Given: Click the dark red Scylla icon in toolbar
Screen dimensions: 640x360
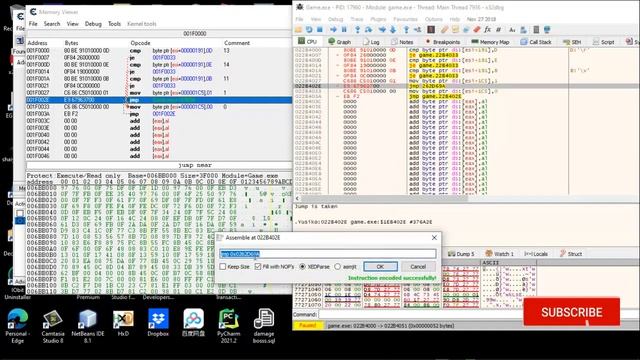Looking at the screenshot, I should (x=431, y=30).
